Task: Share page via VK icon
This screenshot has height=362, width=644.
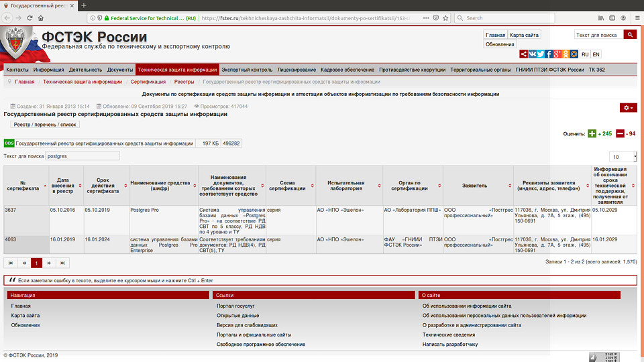Action: tap(532, 54)
